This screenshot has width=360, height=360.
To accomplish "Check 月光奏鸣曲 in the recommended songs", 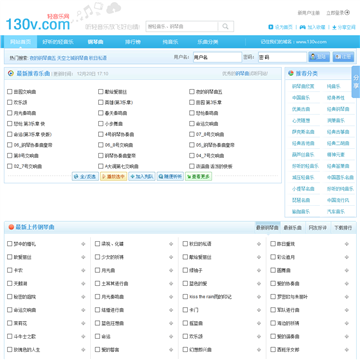I will tap(9, 113).
